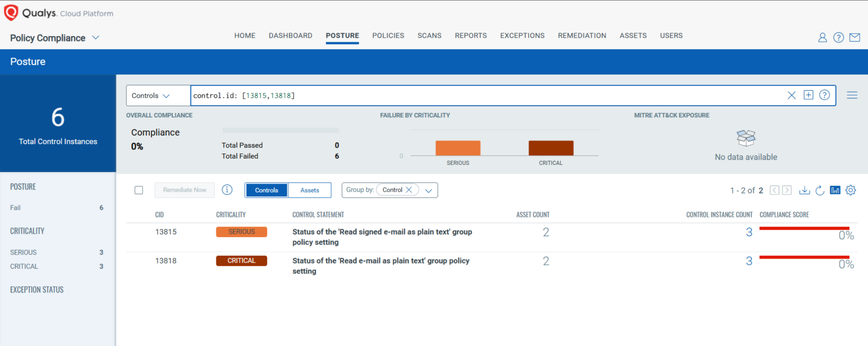Screen dimensions: 868x346
Task: Click the Remediate Now button
Action: click(185, 190)
